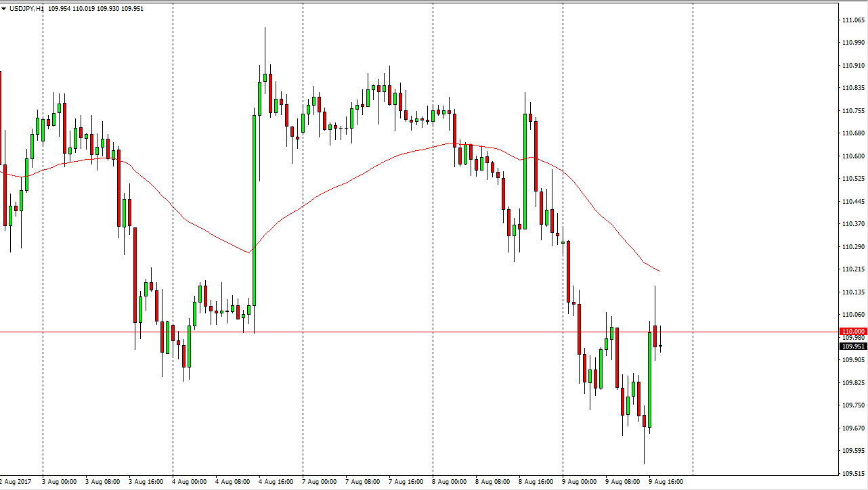Select the 7 Aug 00:00 time label
Screen dimensions: 868x490
click(x=320, y=482)
